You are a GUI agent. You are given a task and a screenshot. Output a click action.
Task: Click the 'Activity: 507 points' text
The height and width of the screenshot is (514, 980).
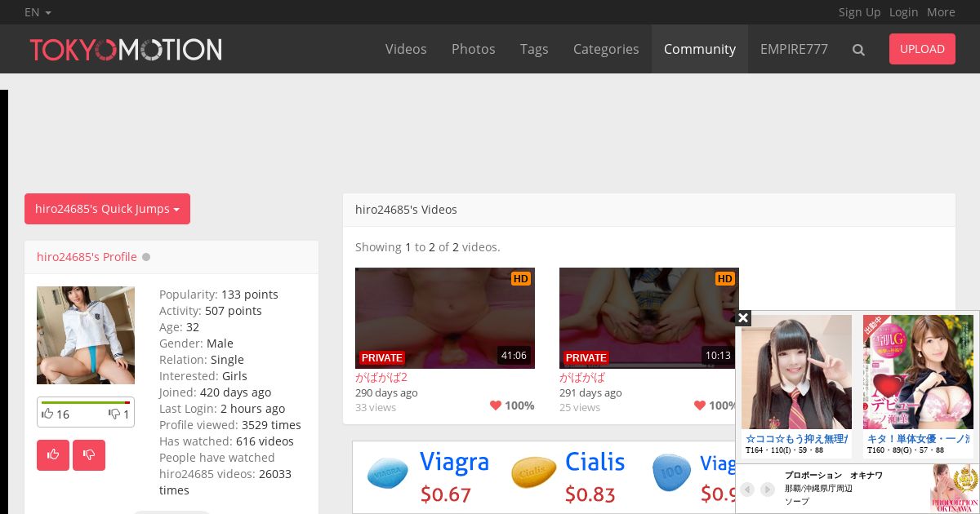pyautogui.click(x=211, y=311)
